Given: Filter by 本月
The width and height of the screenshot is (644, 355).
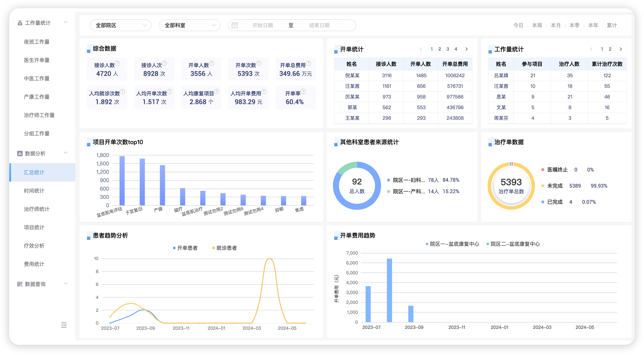Looking at the screenshot, I should coord(555,25).
